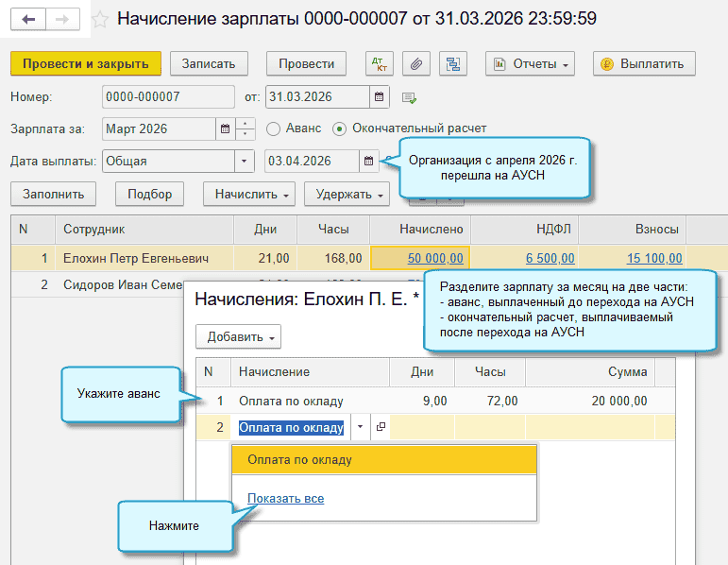Click the comment icon next to date
Viewport: 728px width, 565px height.
409,97
